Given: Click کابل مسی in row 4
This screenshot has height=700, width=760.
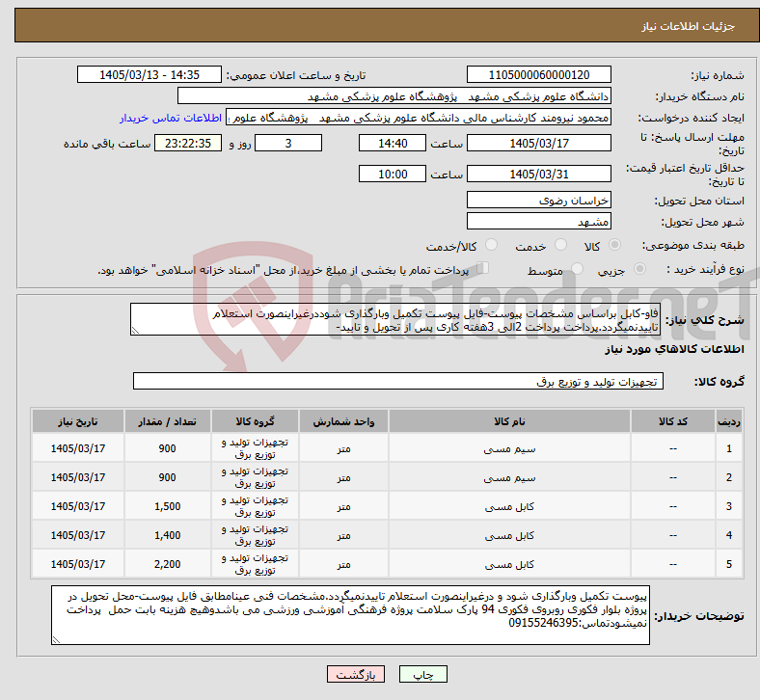Looking at the screenshot, I should point(509,535).
